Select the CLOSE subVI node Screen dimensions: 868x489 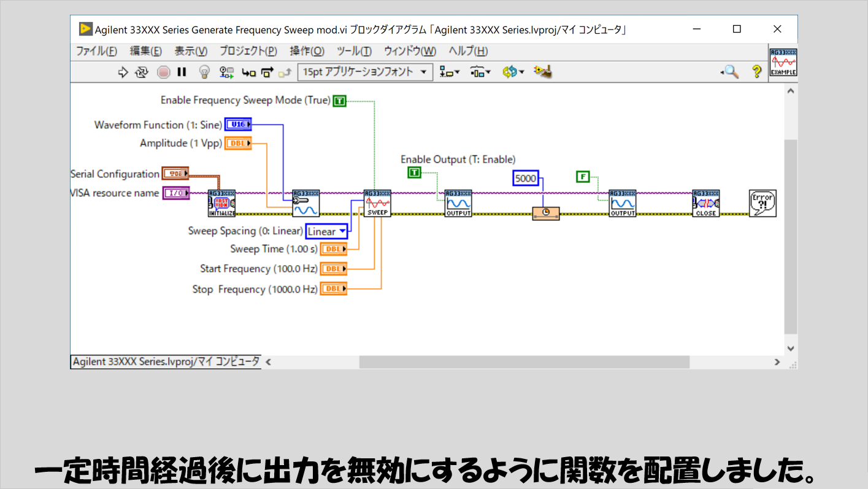pyautogui.click(x=706, y=203)
